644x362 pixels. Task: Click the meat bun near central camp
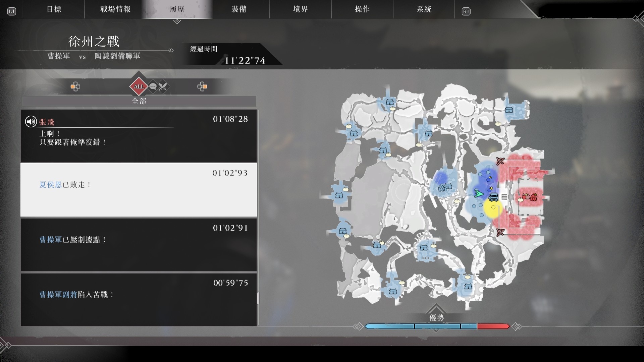[x=457, y=201]
